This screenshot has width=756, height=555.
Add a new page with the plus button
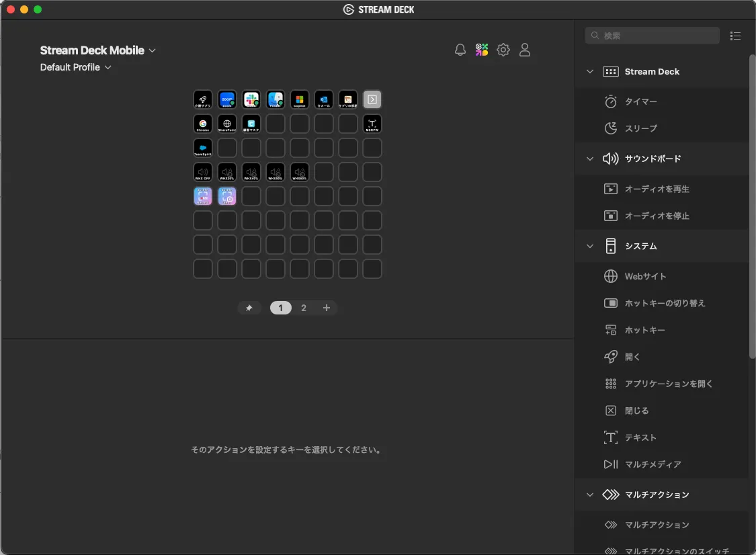(x=327, y=308)
